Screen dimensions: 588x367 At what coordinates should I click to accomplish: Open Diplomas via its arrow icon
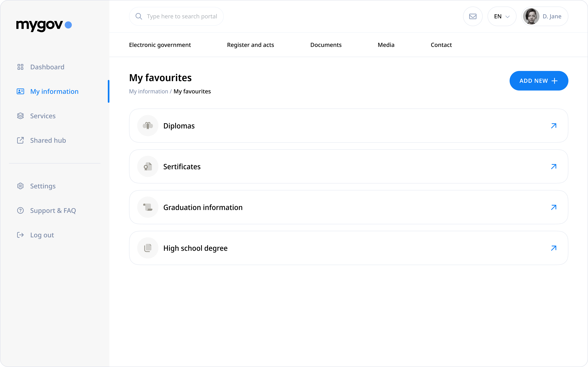[554, 125]
